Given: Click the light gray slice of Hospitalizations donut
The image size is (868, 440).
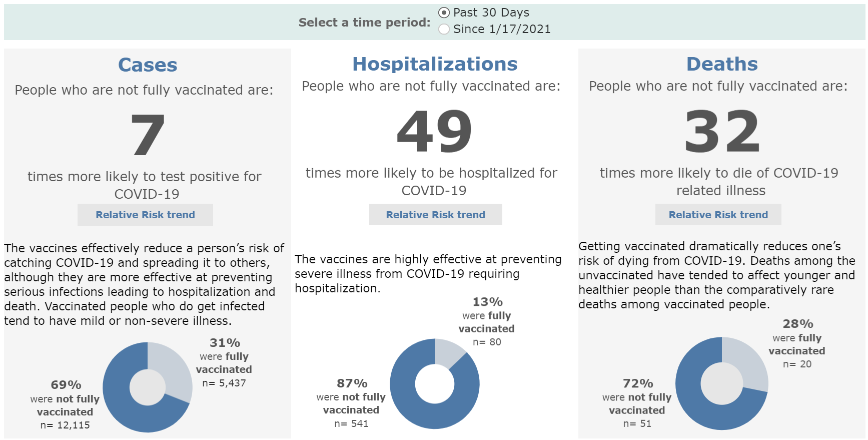Looking at the screenshot, I should (x=448, y=352).
